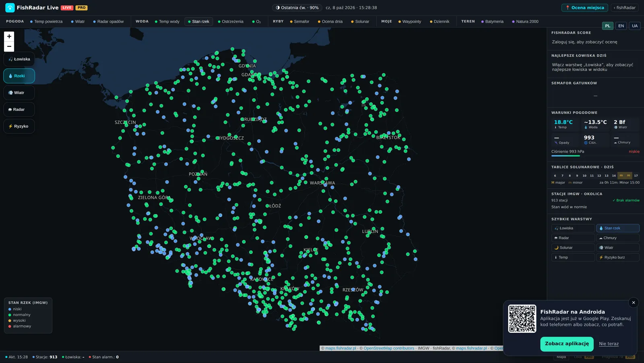
Task: Enable Solunar in Szybkie warstwy
Action: coord(573,248)
